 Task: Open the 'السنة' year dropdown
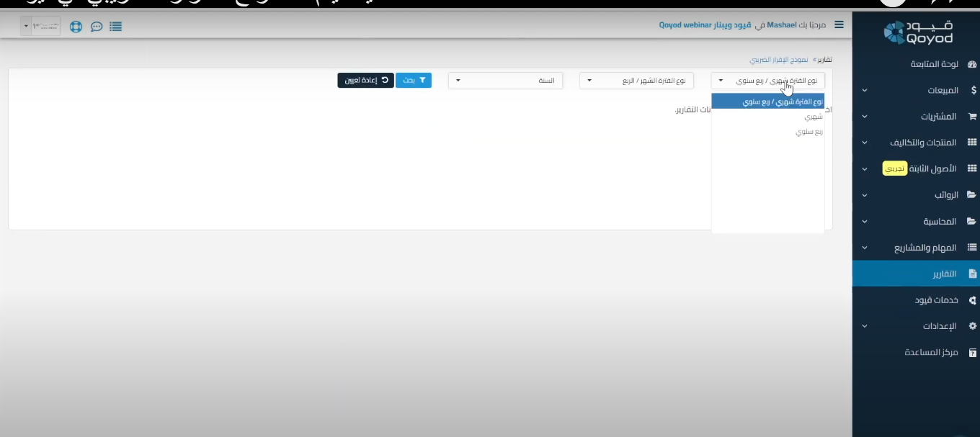click(505, 81)
